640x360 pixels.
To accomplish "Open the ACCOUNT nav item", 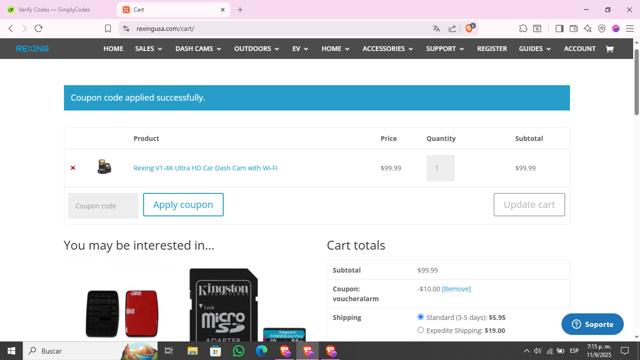I will [x=580, y=49].
